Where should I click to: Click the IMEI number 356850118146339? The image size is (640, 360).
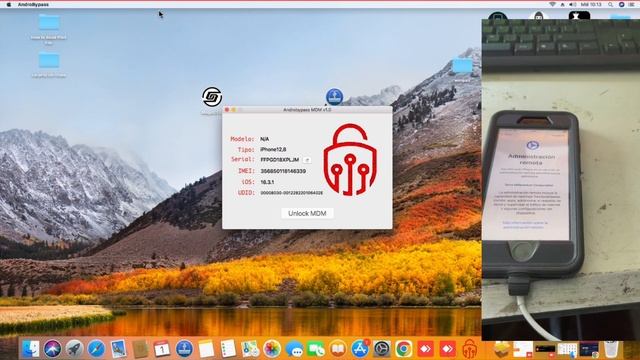pyautogui.click(x=283, y=171)
